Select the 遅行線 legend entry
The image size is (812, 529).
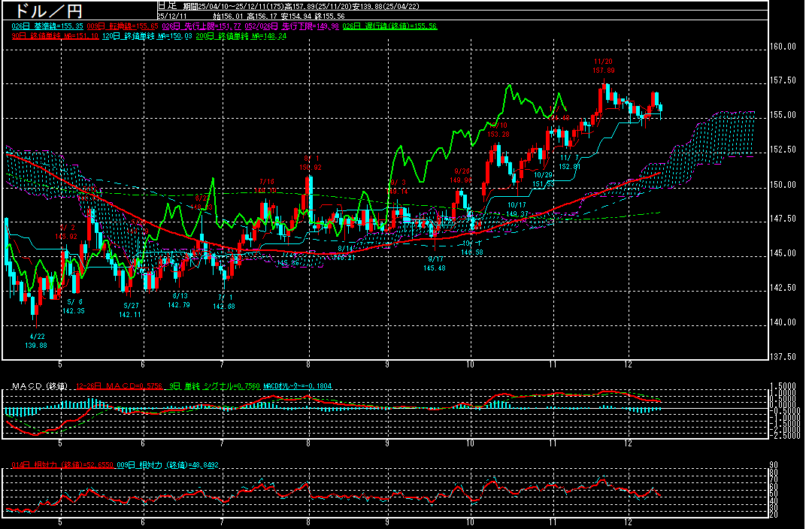389,26
